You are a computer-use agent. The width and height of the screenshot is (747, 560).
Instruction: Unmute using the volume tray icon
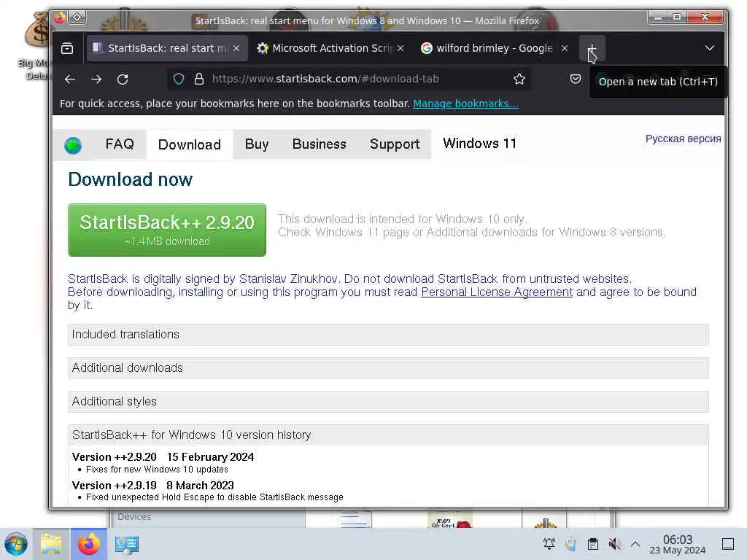coord(614,544)
